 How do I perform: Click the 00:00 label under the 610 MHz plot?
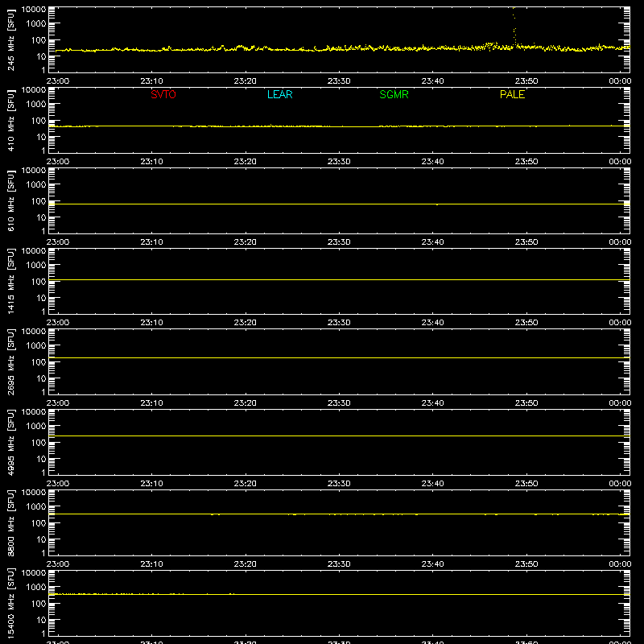(x=620, y=242)
